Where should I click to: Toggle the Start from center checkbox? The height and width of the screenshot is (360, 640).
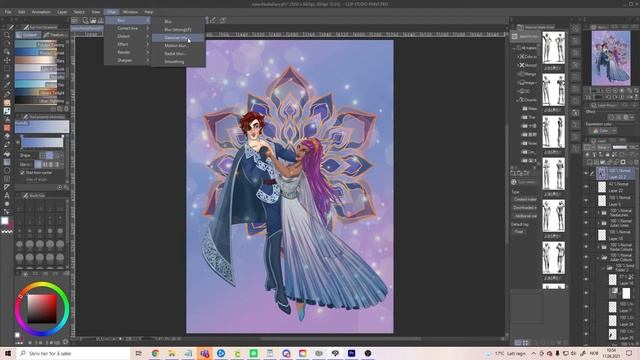22,173
